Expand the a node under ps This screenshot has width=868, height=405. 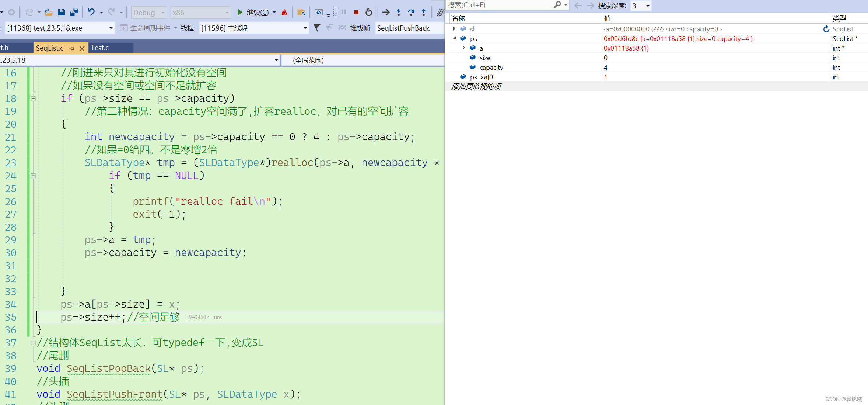coord(465,48)
